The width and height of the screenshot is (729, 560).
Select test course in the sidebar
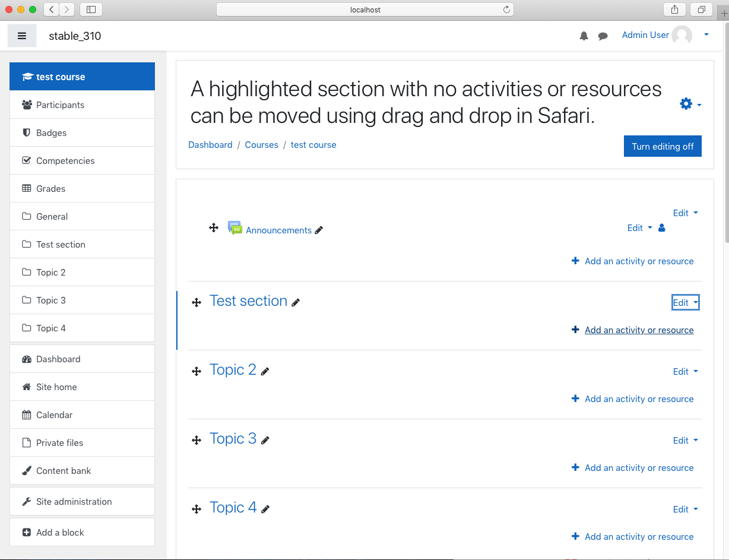coord(82,77)
